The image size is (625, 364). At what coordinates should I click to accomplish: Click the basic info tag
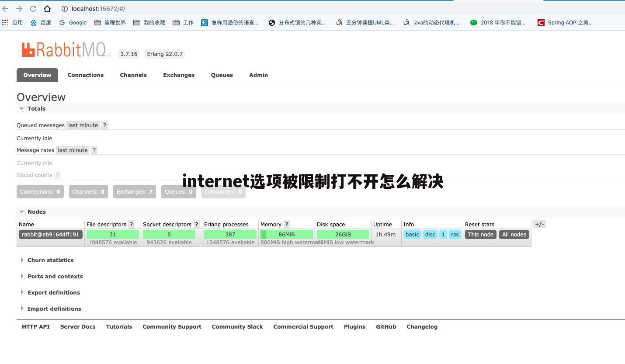412,235
